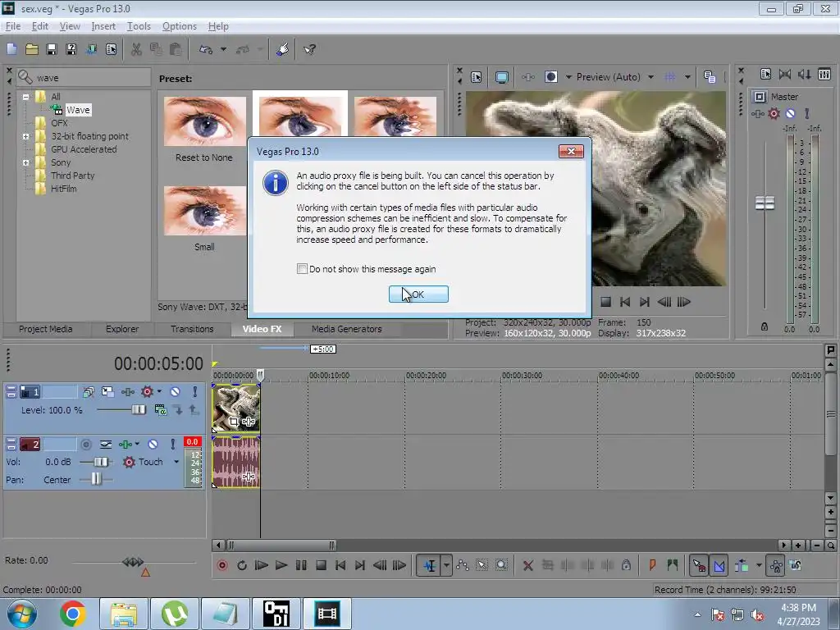Image resolution: width=840 pixels, height=630 pixels.
Task: Toggle Master bus mute
Action: coord(790,113)
